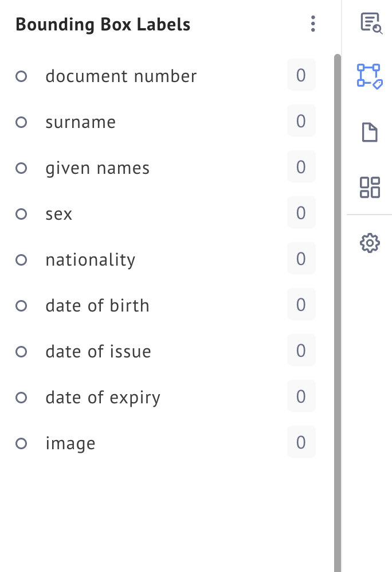Select the image label
This screenshot has height=572, width=392.
coord(70,443)
